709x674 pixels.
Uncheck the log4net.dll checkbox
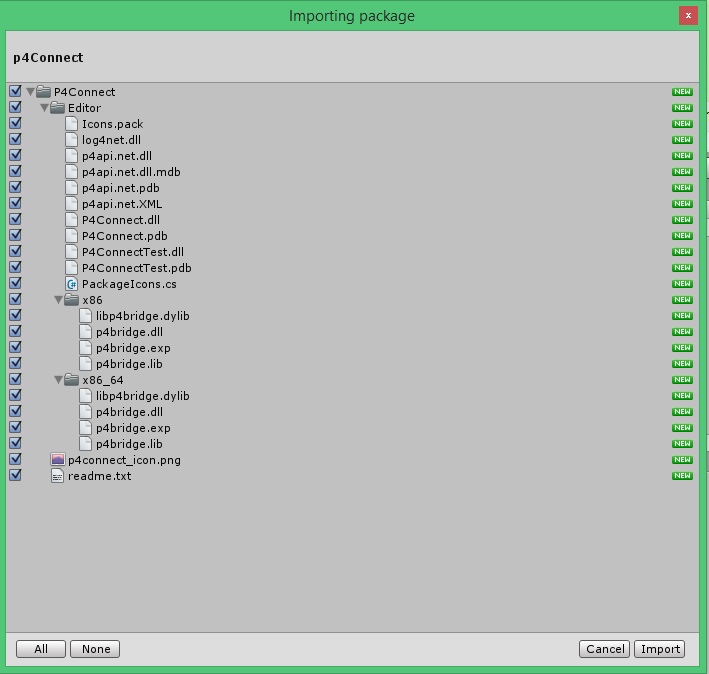click(x=15, y=139)
